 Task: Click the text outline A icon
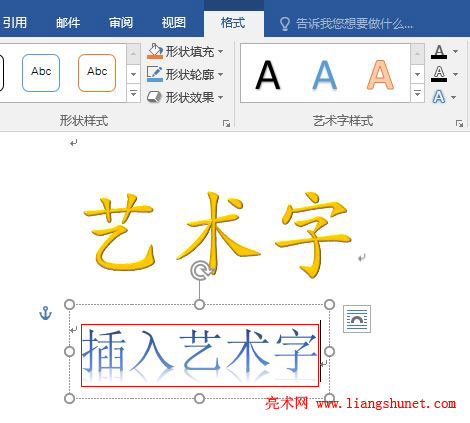point(439,74)
